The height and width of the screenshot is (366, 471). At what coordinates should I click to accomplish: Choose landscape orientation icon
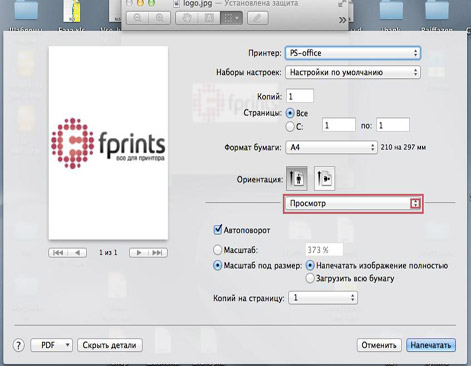(324, 178)
